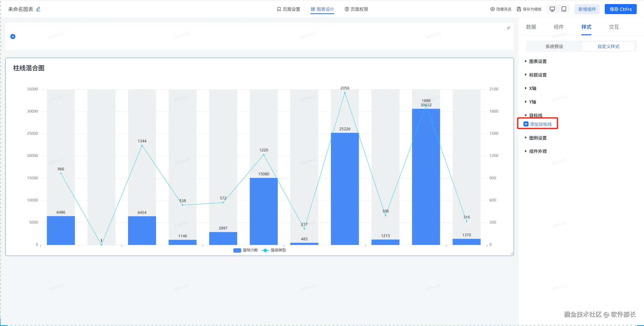This screenshot has height=326, width=644.
Task: Switch to the 数据 panel tab
Action: (531, 27)
